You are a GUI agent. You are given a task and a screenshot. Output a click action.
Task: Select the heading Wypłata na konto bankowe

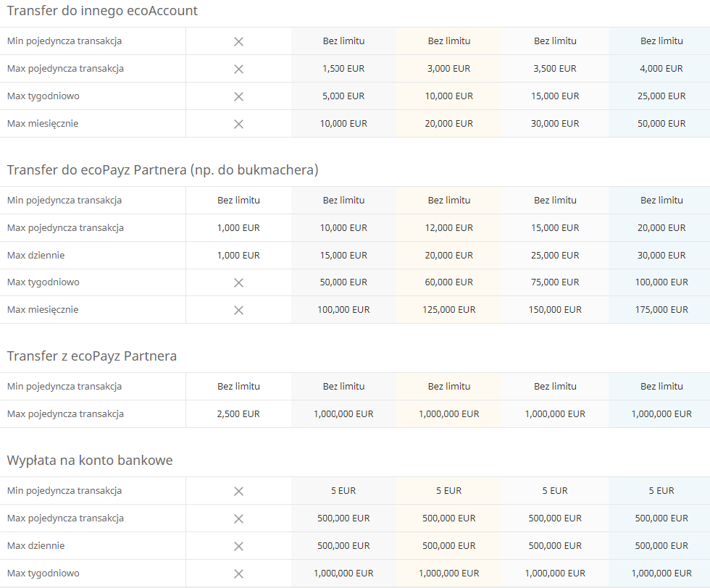click(x=90, y=461)
